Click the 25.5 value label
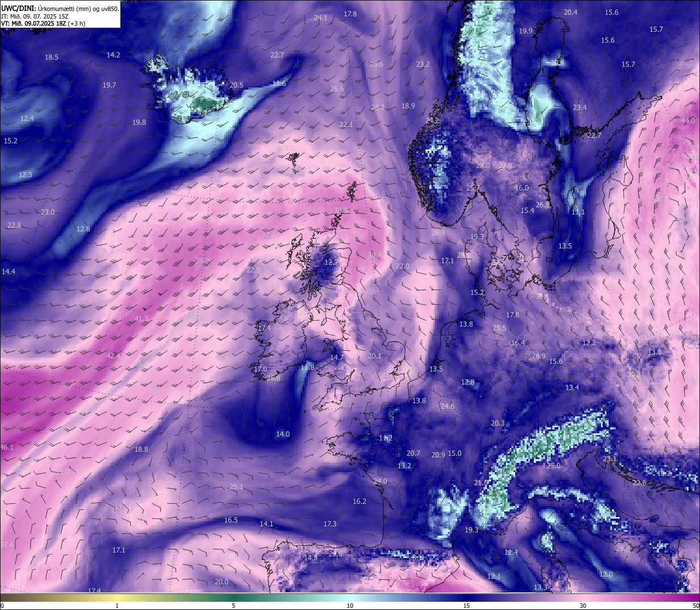The height and width of the screenshot is (610, 700). pyautogui.click(x=499, y=328)
